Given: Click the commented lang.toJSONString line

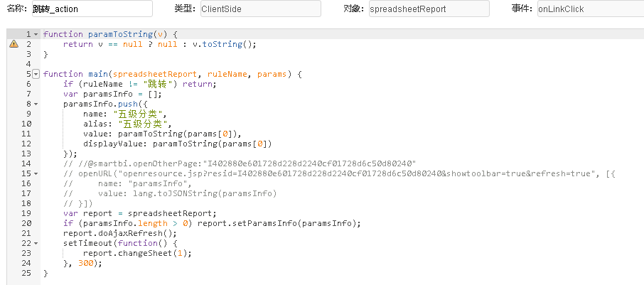Looking at the screenshot, I should pyautogui.click(x=170, y=193).
